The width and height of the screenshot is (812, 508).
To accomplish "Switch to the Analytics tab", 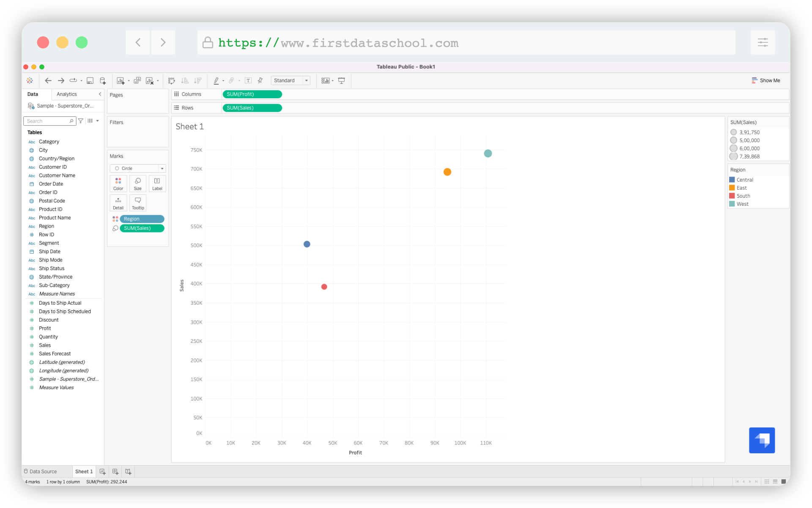I will 66,94.
